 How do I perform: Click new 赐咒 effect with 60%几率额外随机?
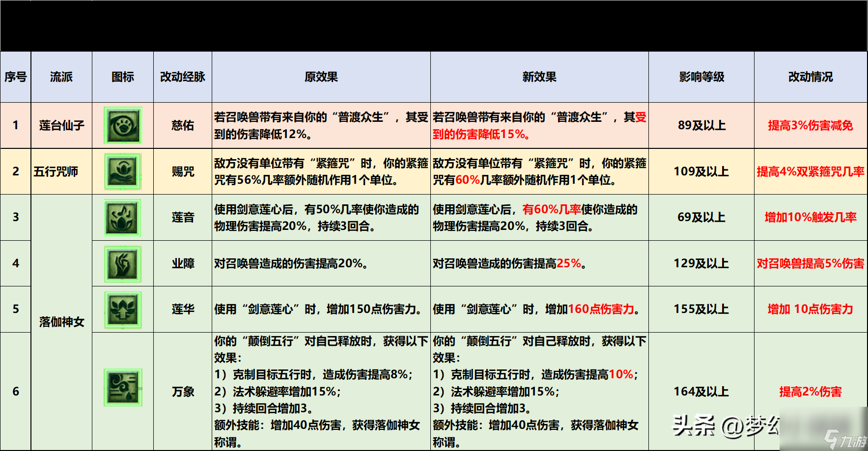pos(539,171)
